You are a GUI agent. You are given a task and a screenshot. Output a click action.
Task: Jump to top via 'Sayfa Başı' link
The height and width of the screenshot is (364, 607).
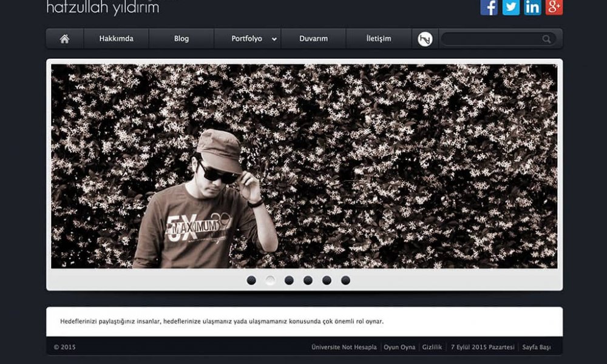538,347
